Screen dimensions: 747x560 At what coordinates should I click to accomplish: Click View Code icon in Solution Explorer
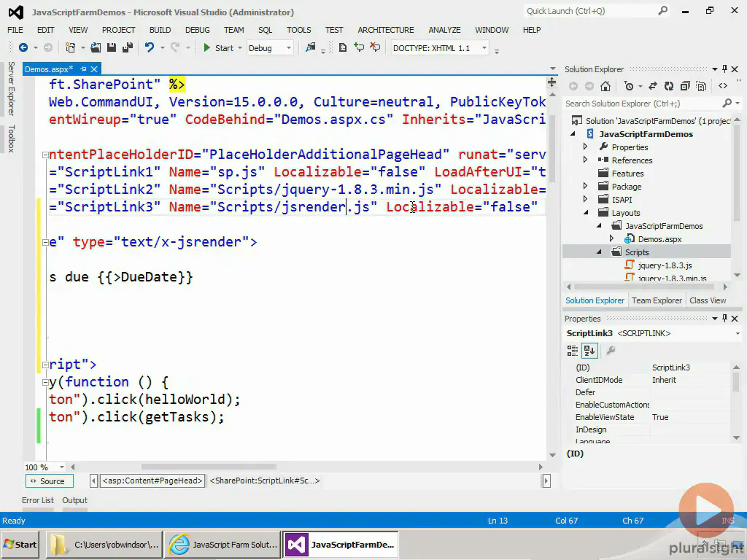tap(723, 86)
